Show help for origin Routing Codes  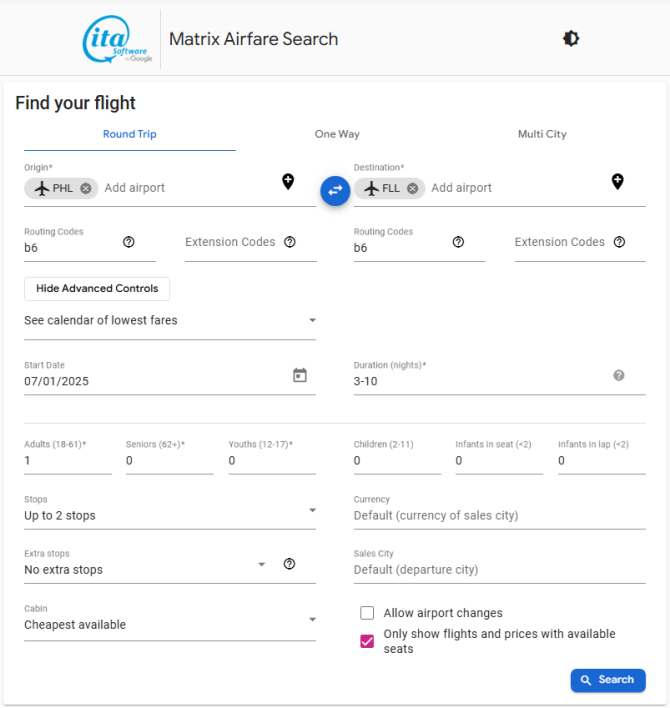pyautogui.click(x=128, y=242)
